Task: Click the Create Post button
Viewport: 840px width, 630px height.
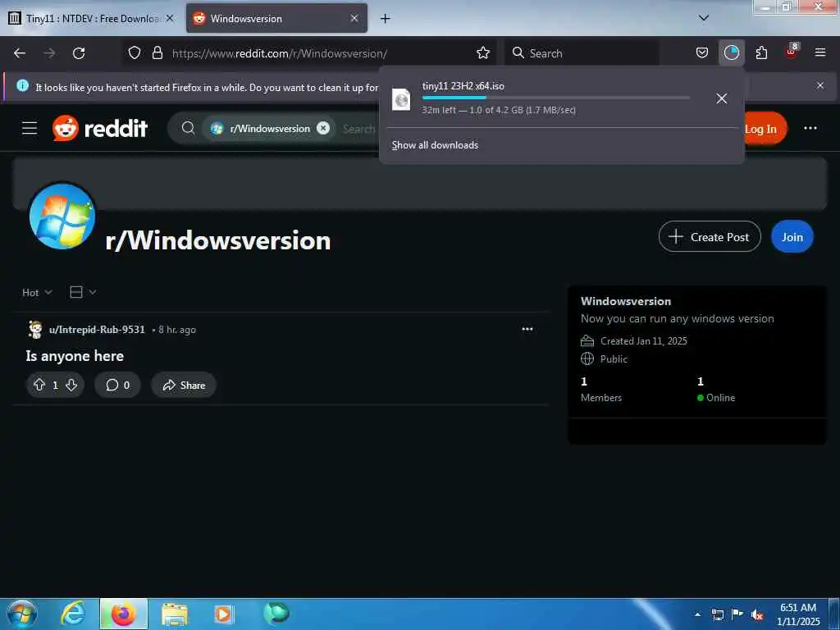Action: [710, 237]
